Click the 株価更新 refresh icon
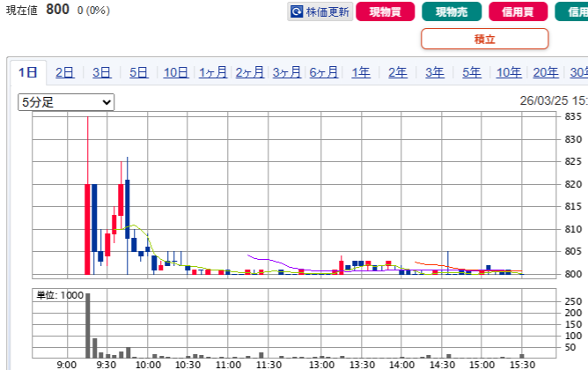 pos(297,12)
